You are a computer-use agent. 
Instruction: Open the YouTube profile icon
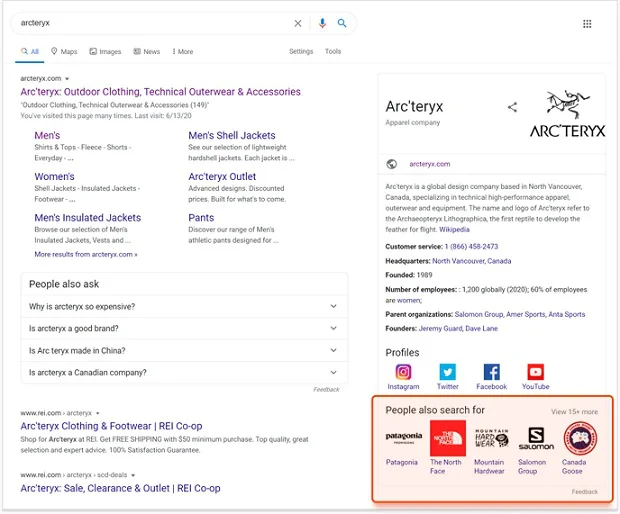[535, 372]
